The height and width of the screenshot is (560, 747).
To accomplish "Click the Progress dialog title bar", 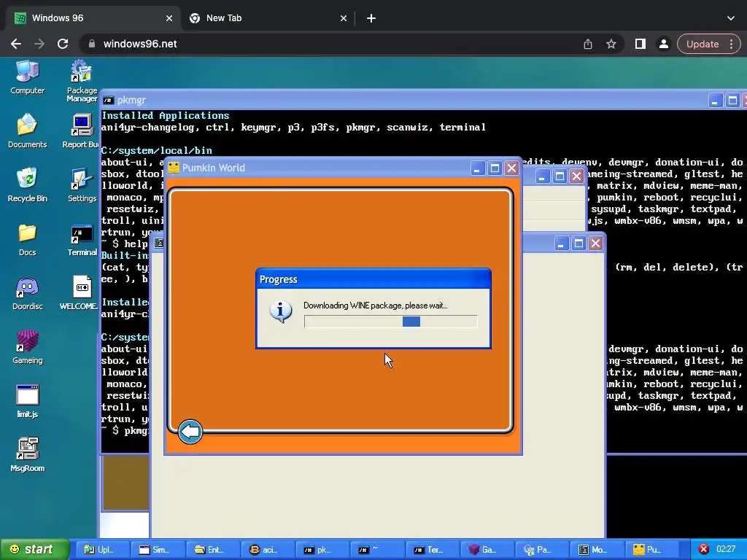I will 373,279.
